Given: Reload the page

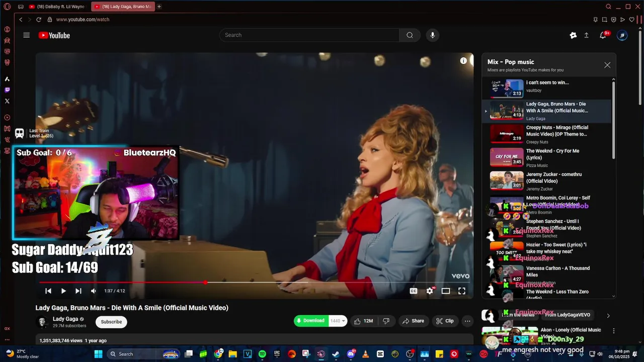Looking at the screenshot, I should click(x=39, y=20).
